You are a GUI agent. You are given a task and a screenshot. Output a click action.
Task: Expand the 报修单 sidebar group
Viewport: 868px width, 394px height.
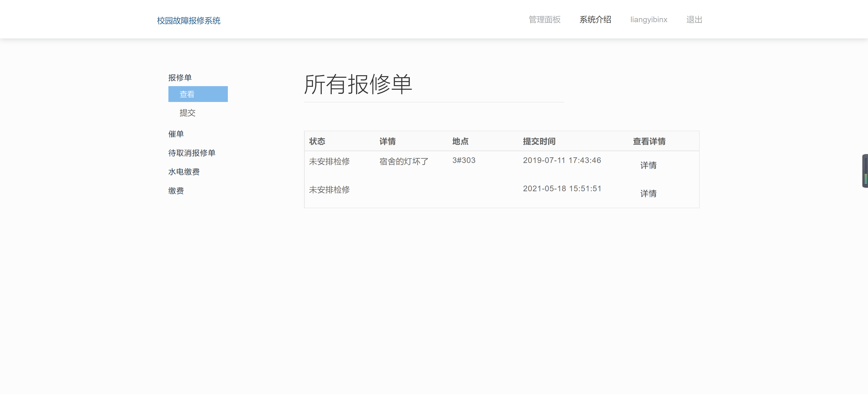[x=180, y=77]
